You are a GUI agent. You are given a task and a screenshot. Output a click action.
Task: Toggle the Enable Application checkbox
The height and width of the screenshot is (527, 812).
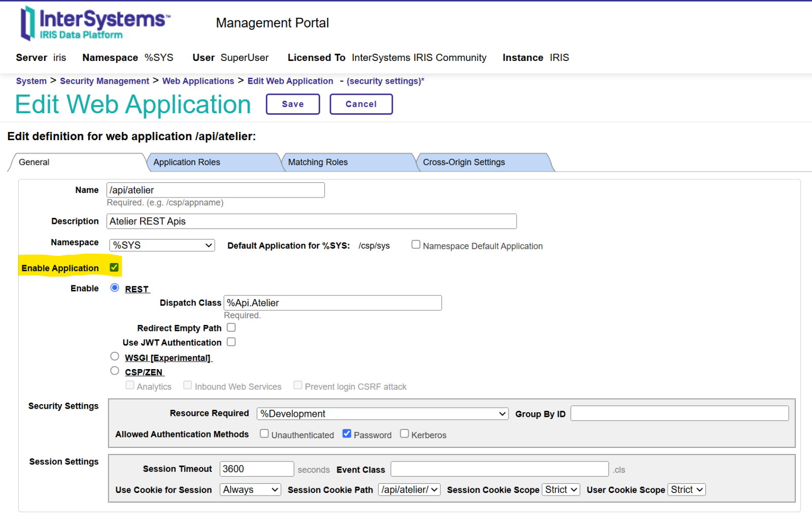tap(114, 268)
